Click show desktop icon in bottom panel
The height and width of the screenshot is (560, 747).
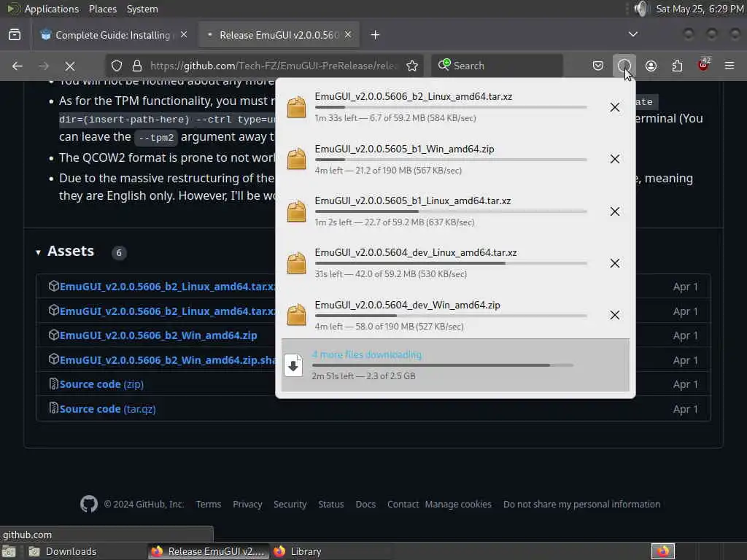(9, 552)
